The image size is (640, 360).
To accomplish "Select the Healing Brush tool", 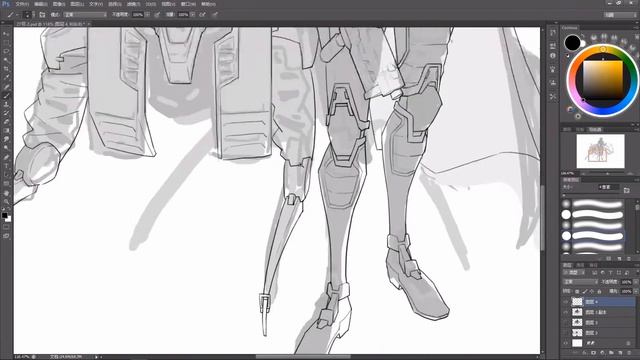I will click(6, 87).
